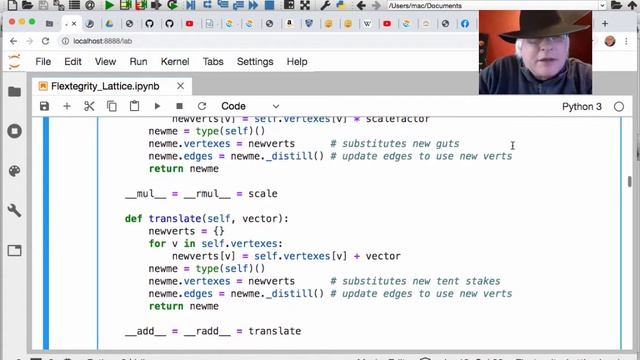Viewport: 640px width, 360px height.
Task: Open the File Browser sidebar folder icon
Action: pyautogui.click(x=15, y=91)
